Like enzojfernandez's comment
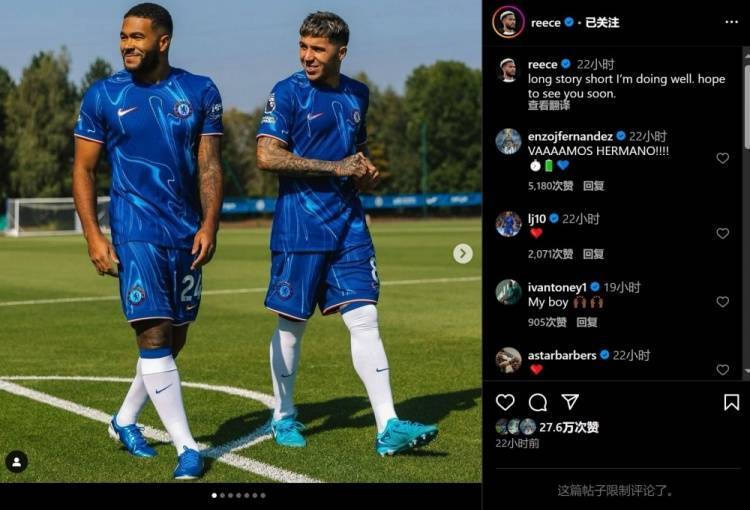The image size is (750, 510). pyautogui.click(x=722, y=158)
